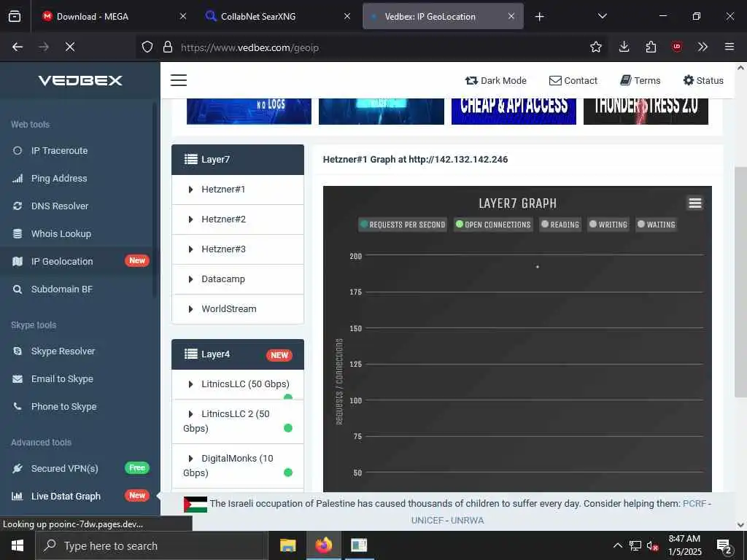Show site security lock information

pyautogui.click(x=167, y=47)
